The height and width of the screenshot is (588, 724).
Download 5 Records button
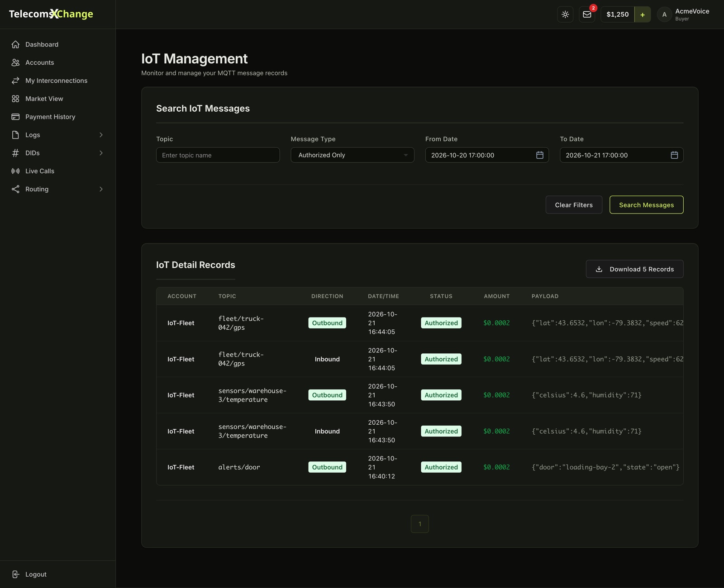634,269
